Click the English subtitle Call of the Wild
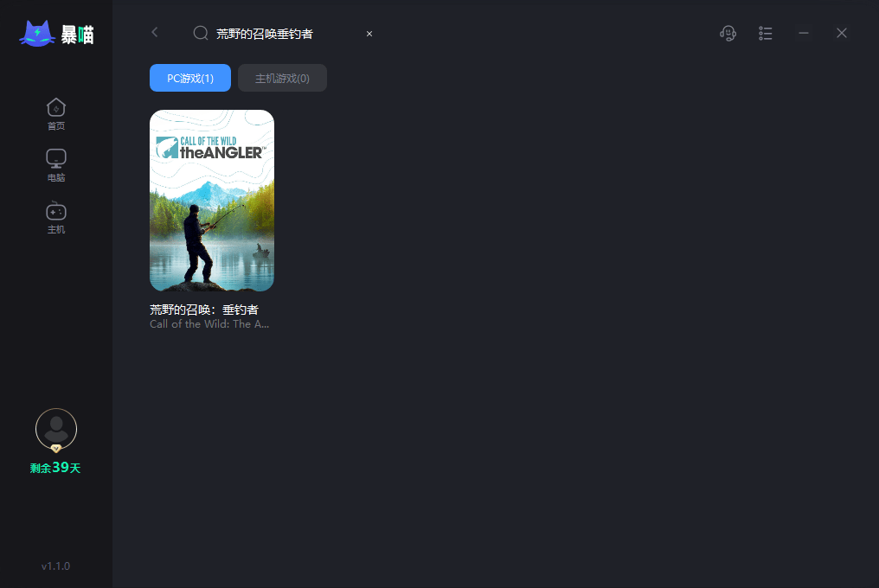Image resolution: width=879 pixels, height=588 pixels. coord(209,324)
